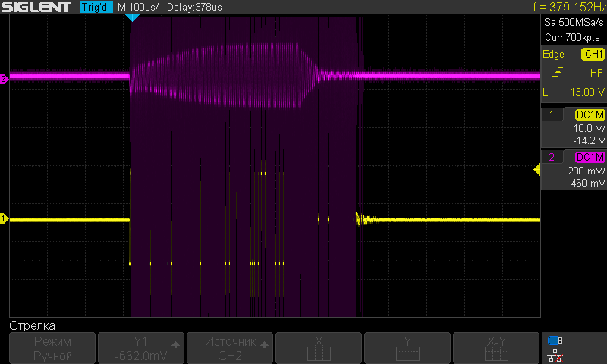Screen dimensions: 607x364
Task: Click the channel 2 offset 460 mV
Action: coord(587,183)
